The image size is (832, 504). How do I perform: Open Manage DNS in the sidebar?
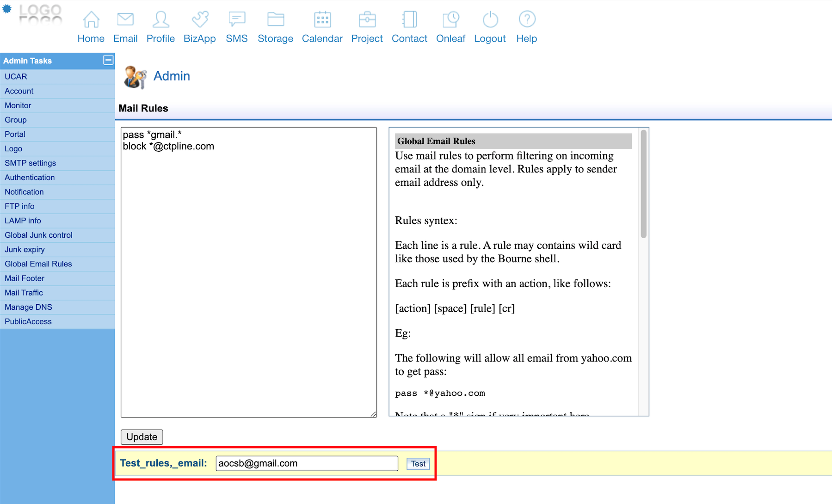tap(28, 307)
